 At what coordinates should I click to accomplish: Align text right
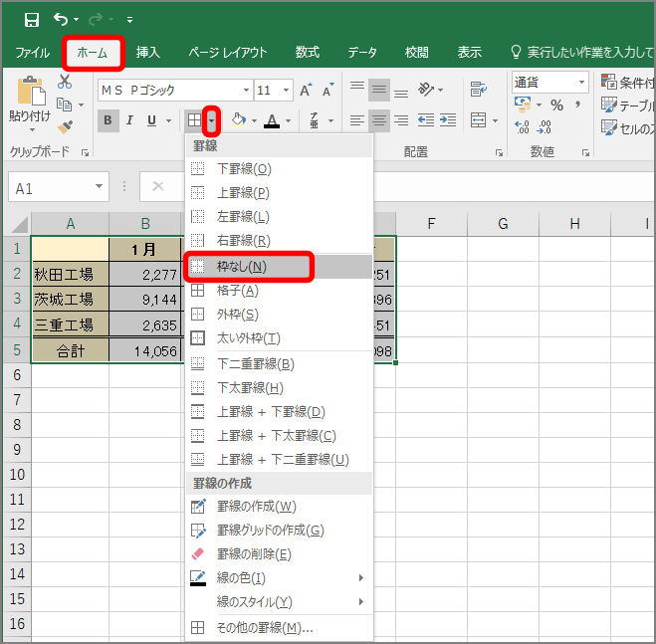point(401,120)
